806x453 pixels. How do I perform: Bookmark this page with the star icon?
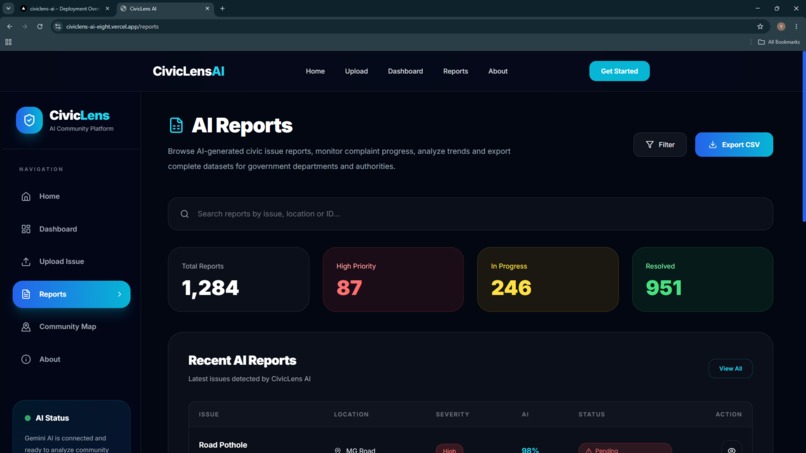click(760, 26)
